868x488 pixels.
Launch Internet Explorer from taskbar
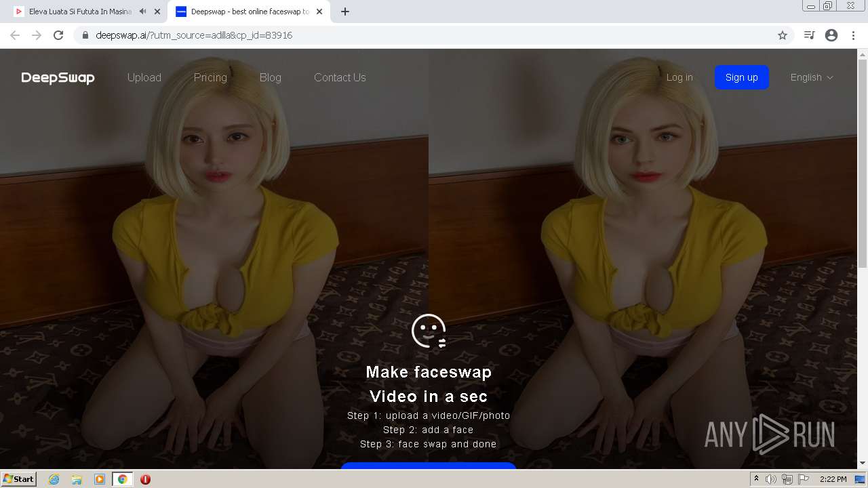coord(54,479)
